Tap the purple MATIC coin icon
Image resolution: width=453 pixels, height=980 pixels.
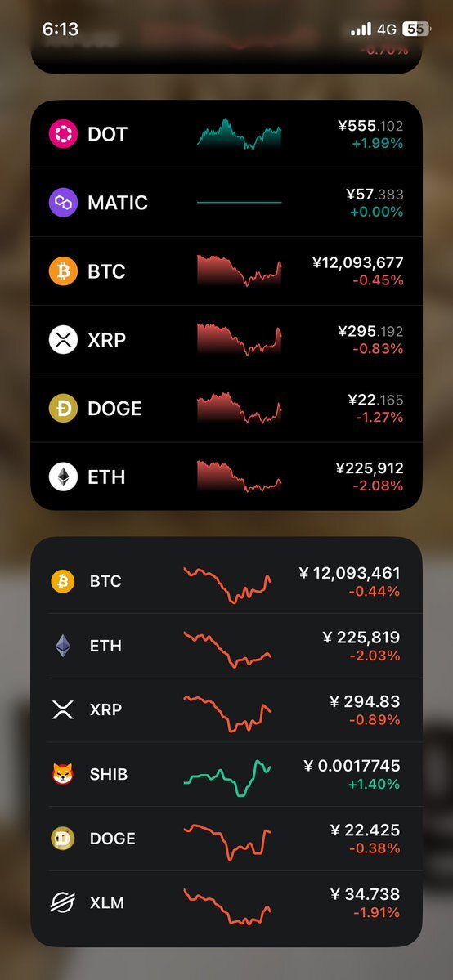[63, 203]
